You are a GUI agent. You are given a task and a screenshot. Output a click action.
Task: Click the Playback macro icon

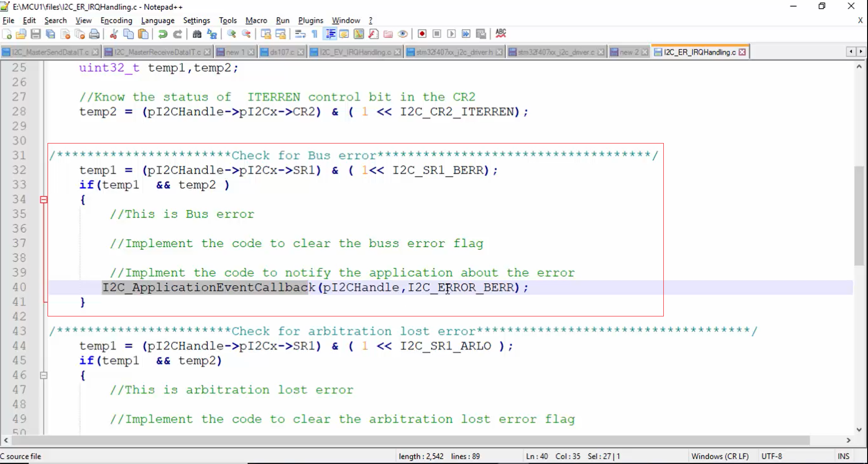(451, 34)
